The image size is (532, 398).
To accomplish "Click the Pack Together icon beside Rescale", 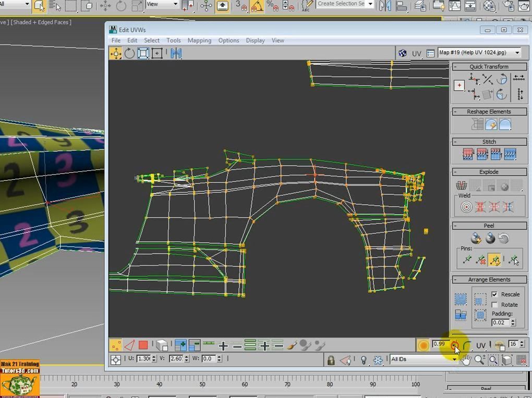I will tap(480, 299).
